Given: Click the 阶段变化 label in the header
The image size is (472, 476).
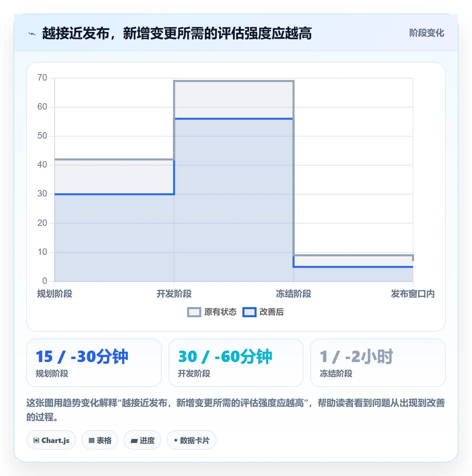Looking at the screenshot, I should click(x=426, y=33).
